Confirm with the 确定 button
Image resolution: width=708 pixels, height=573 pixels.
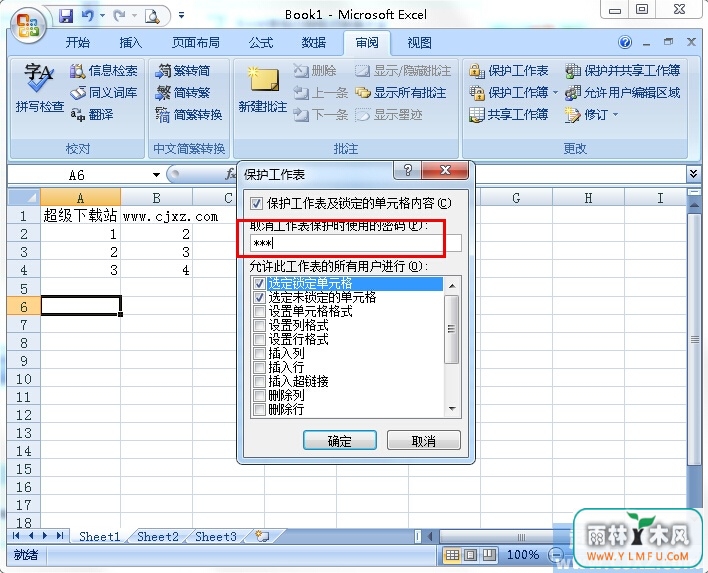click(340, 441)
